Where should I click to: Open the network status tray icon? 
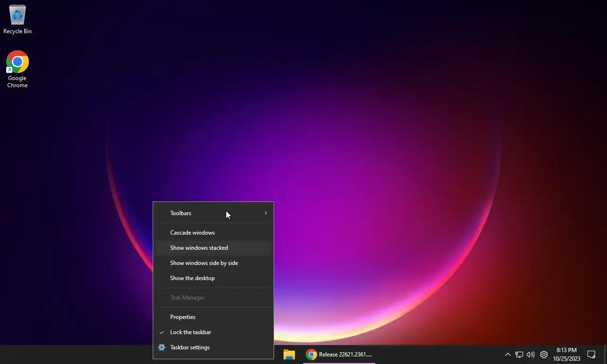519,355
